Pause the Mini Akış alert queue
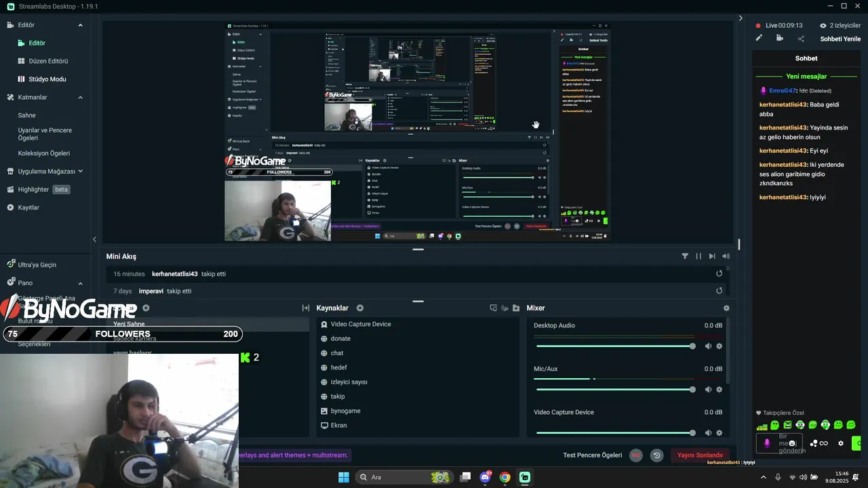The height and width of the screenshot is (488, 868). click(x=698, y=256)
